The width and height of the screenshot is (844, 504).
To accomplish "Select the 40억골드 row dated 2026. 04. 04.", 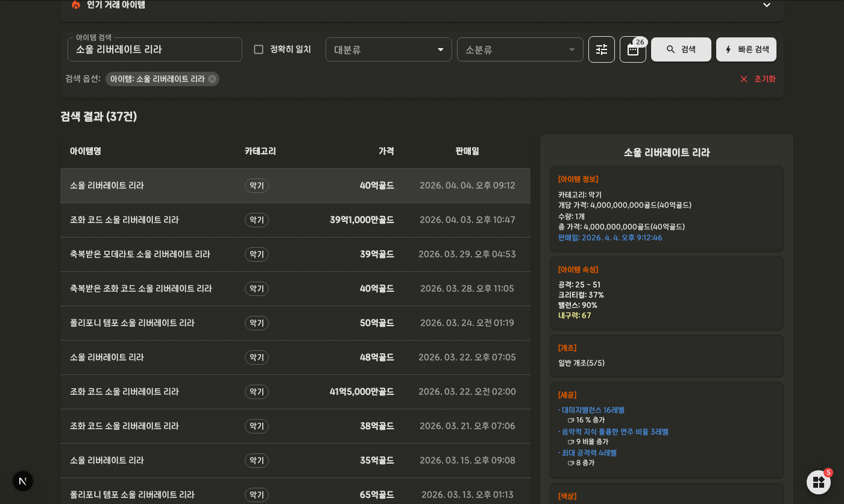I will 295,186.
